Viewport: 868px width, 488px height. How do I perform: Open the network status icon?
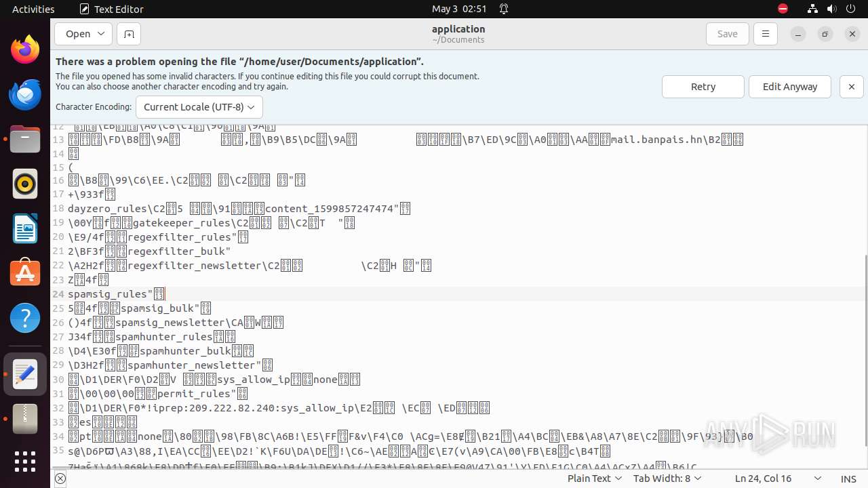click(812, 9)
